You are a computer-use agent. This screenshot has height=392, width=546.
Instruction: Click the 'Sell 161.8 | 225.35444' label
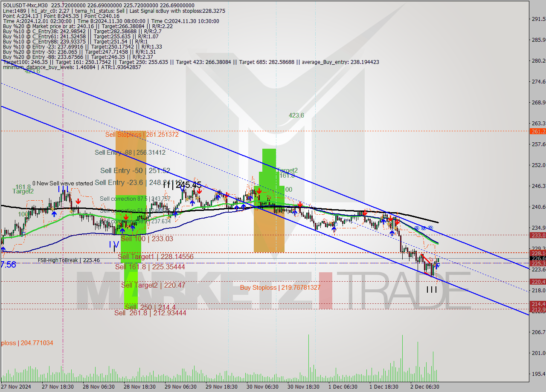[x=150, y=267]
